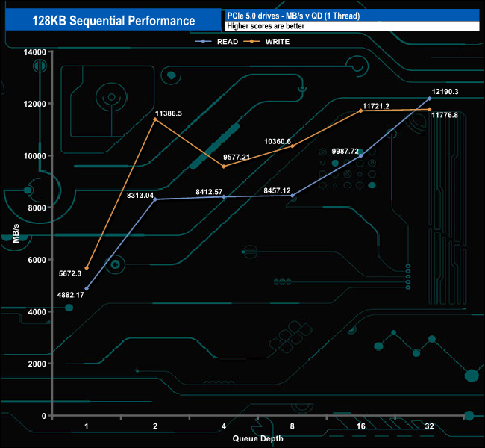Viewport: 485px width, 448px height.
Task: Click the 'Higher scores are better' note
Action: tap(266, 26)
